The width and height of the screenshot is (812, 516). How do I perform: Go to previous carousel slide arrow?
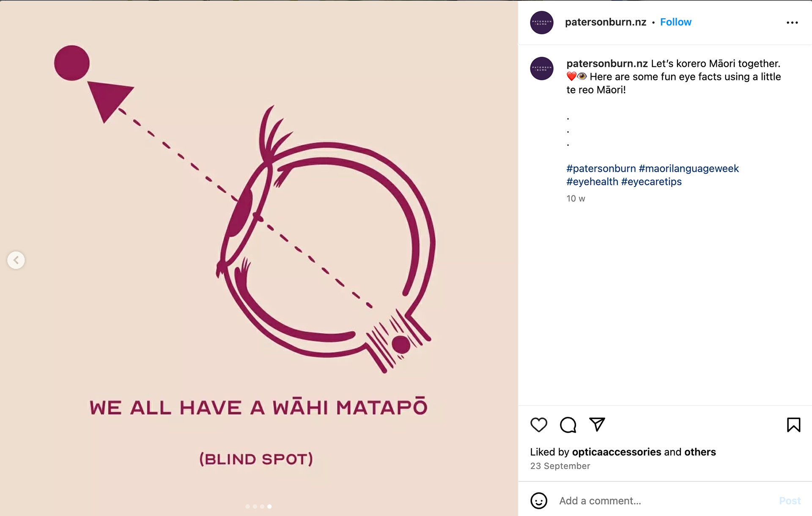(16, 260)
